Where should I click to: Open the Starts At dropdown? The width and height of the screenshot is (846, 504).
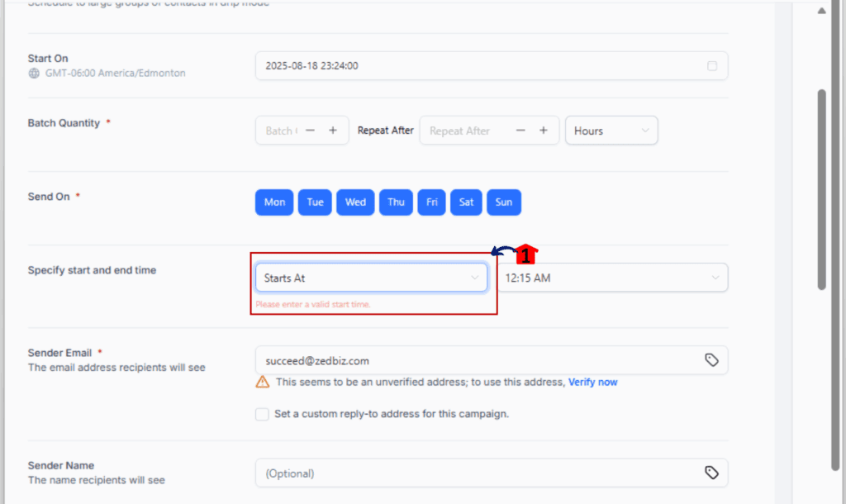(x=371, y=278)
